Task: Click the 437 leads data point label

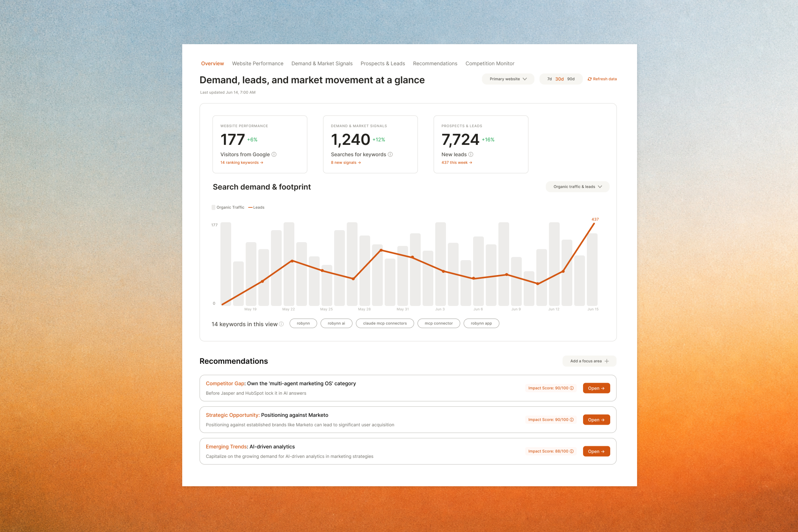Action: (x=595, y=220)
